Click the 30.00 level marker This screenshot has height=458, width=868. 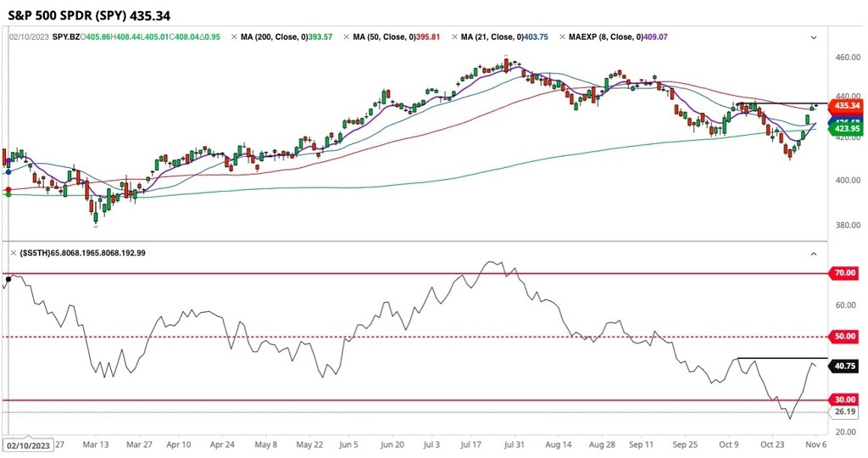click(x=845, y=399)
